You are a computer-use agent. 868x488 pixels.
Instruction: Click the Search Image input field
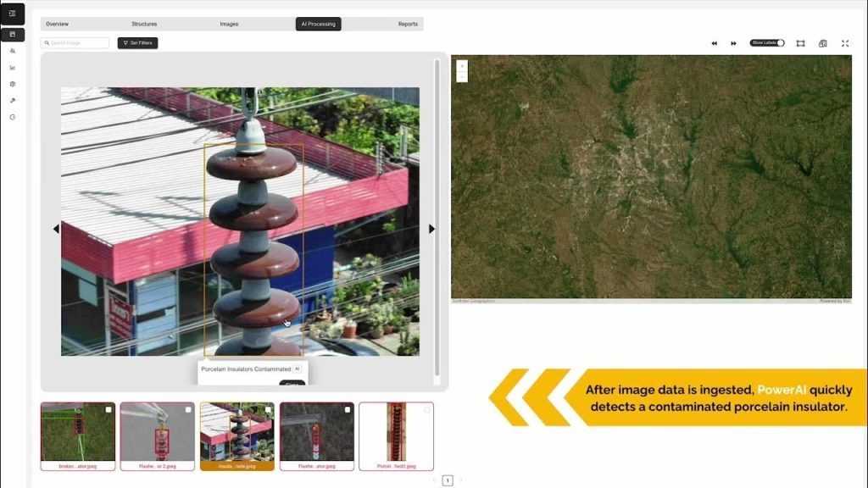(x=78, y=43)
